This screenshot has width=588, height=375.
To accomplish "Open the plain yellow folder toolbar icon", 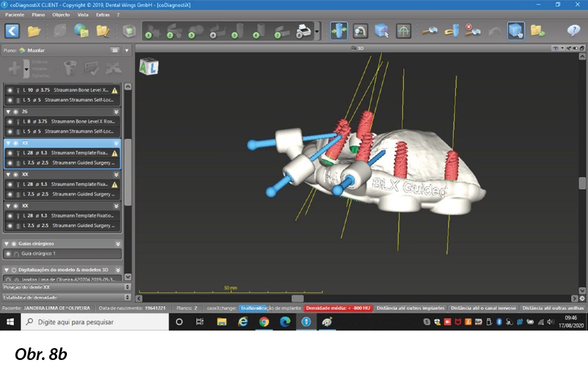I will [34, 31].
